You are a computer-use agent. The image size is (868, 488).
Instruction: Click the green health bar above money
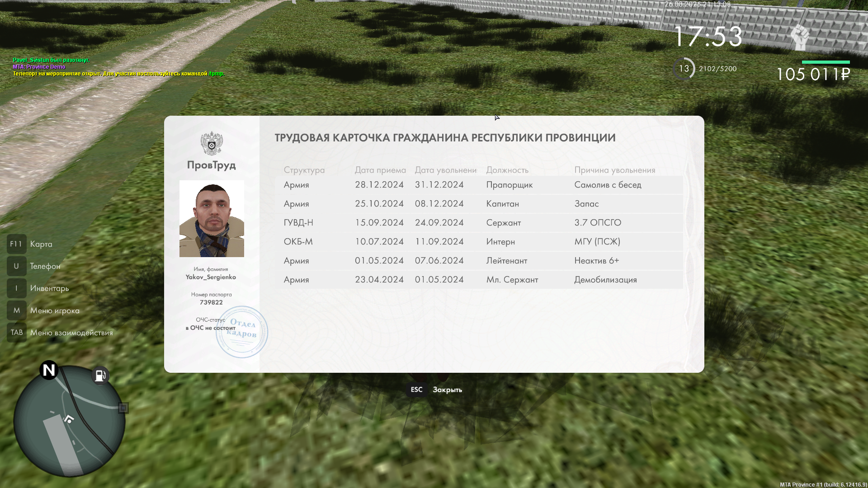click(x=826, y=62)
